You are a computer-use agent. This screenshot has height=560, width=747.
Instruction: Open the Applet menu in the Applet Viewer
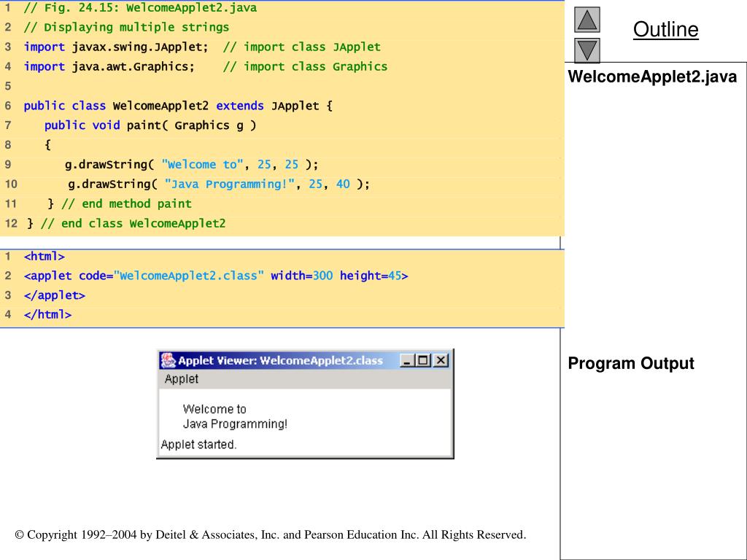[x=181, y=379]
